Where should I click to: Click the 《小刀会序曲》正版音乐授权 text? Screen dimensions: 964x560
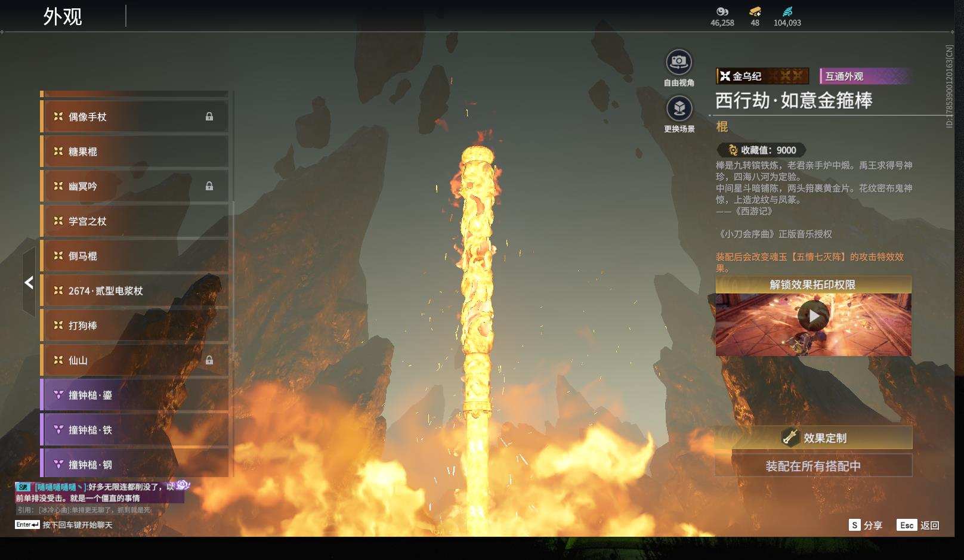[774, 234]
